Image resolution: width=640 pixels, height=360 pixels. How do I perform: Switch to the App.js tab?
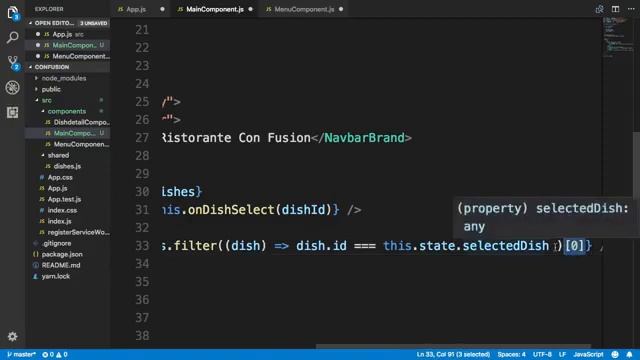pos(136,9)
